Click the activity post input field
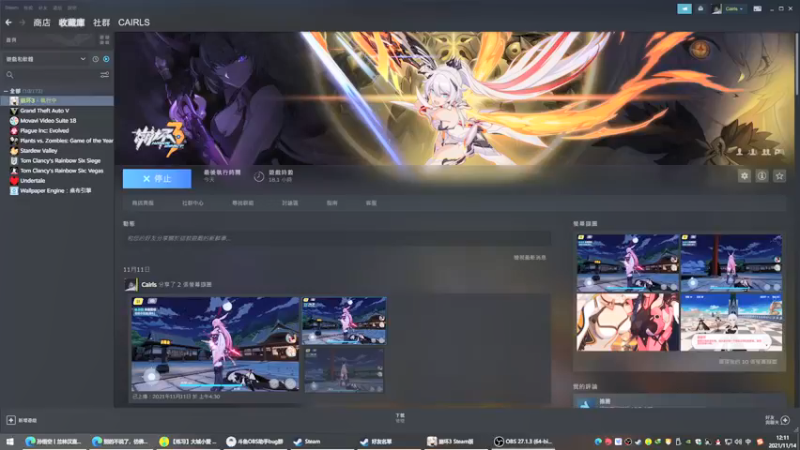800x450 pixels. click(x=337, y=238)
